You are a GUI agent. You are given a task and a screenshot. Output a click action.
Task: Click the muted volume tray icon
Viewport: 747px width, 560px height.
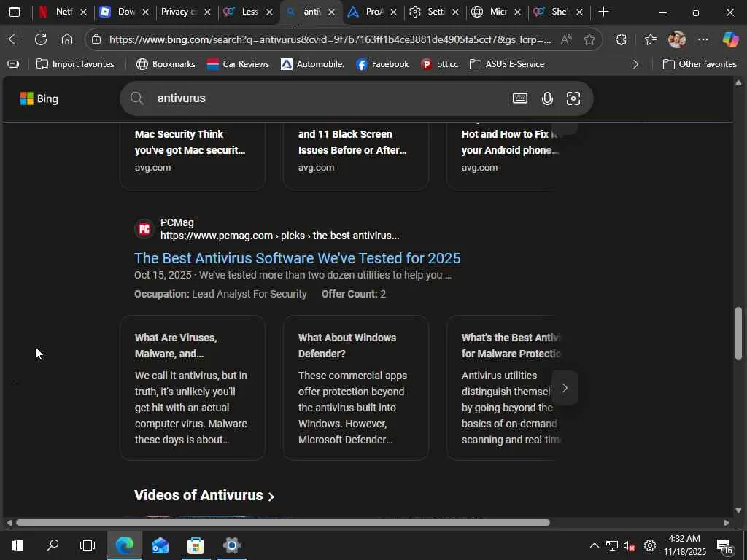coord(629,545)
